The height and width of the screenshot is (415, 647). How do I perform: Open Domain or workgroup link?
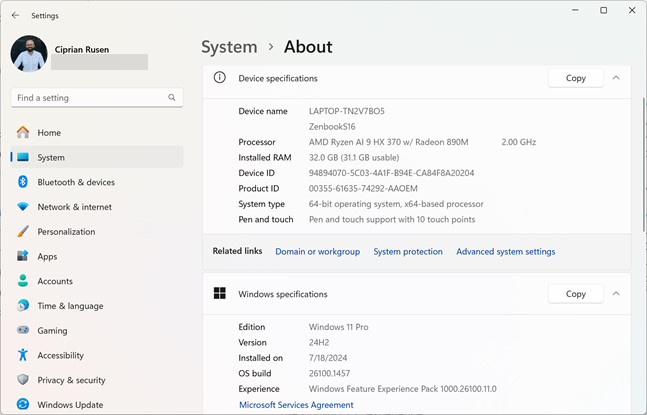318,252
